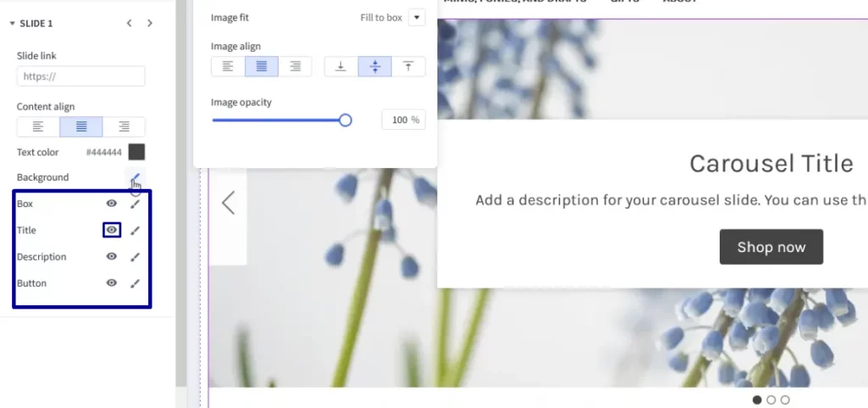Toggle Description visibility eye
868x408 pixels.
pyautogui.click(x=112, y=256)
